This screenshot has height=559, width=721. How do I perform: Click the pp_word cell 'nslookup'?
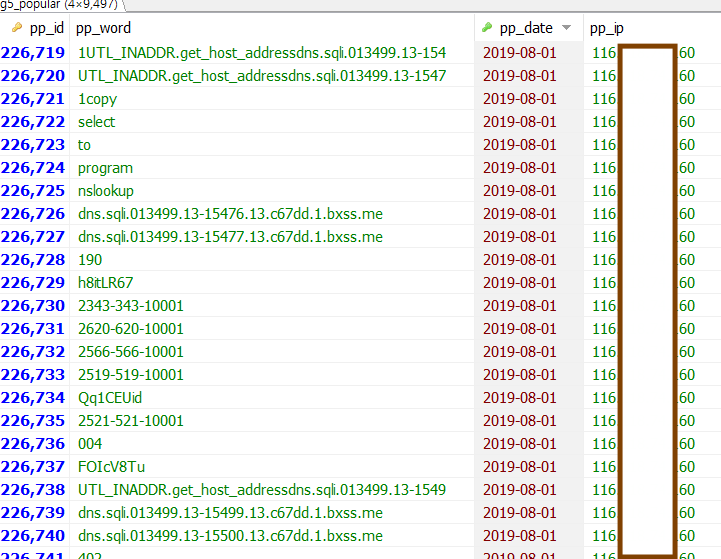272,191
